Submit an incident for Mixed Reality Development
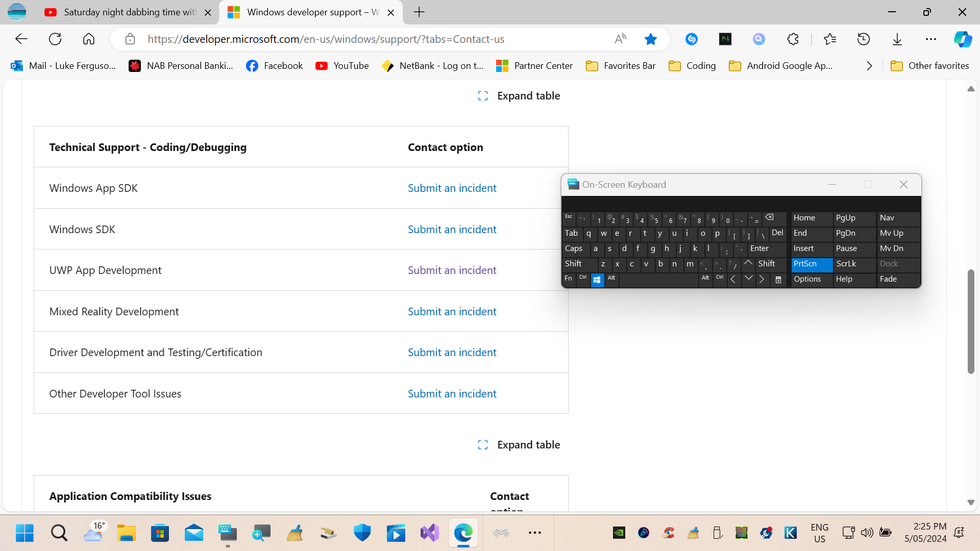 (452, 312)
